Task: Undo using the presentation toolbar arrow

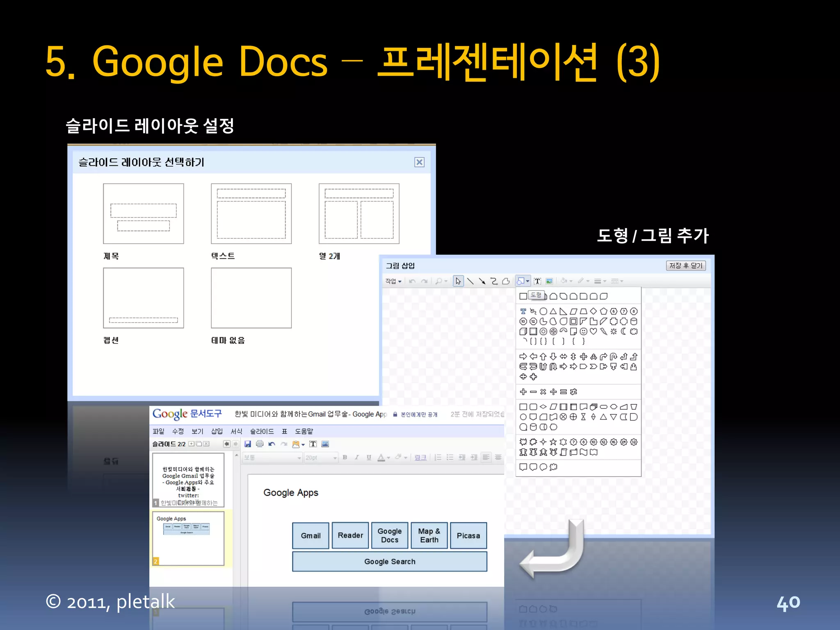Action: 272,444
